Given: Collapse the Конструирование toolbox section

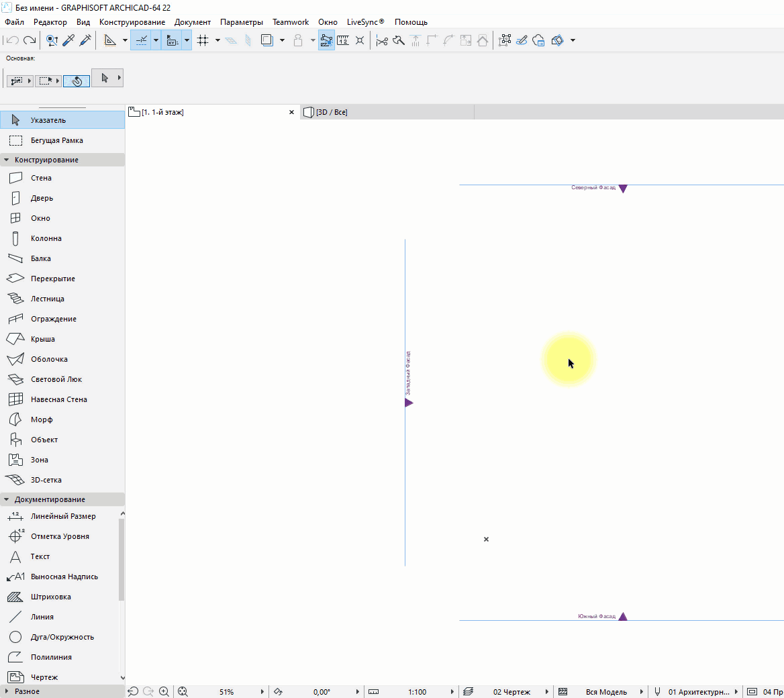Looking at the screenshot, I should (7, 160).
